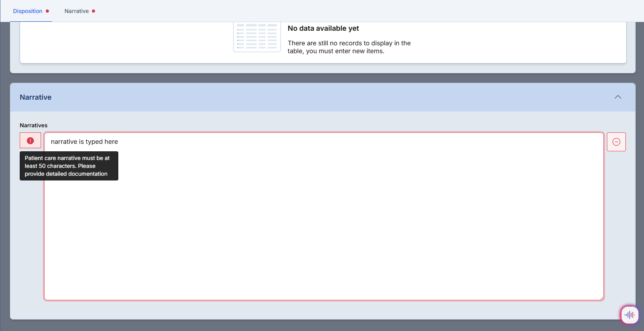The image size is (644, 331).
Task: Switch to the Disposition tab
Action: pos(28,11)
